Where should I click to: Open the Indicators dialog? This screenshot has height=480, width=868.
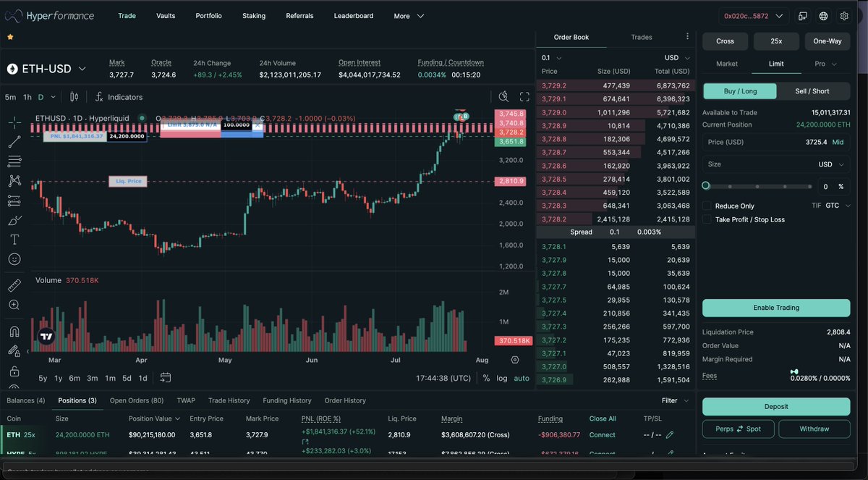(119, 97)
